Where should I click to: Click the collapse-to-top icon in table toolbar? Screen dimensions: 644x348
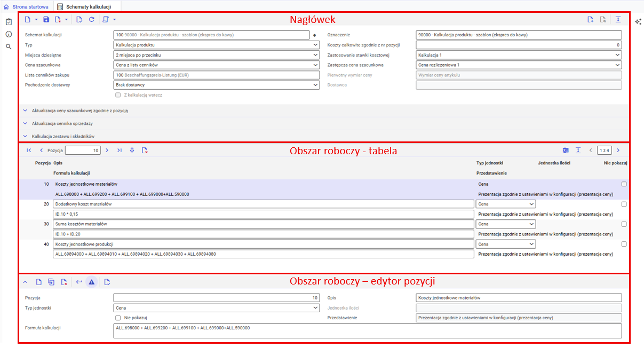click(578, 151)
